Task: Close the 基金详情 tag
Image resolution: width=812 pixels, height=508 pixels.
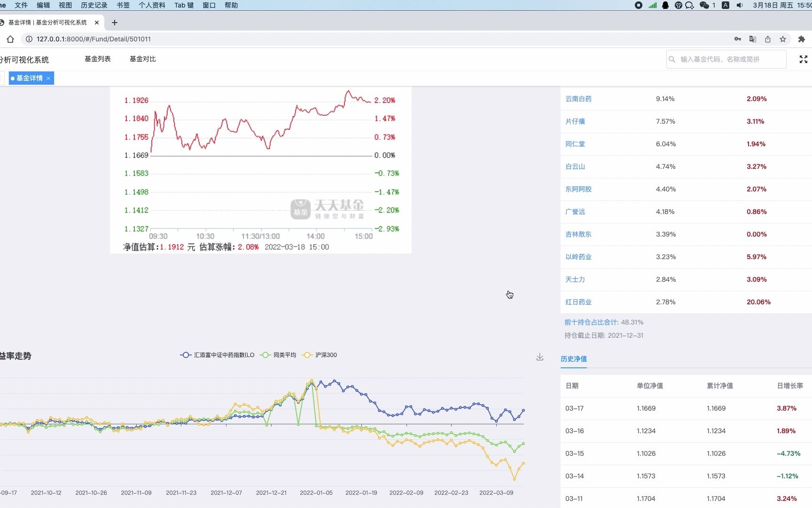Action: point(48,78)
